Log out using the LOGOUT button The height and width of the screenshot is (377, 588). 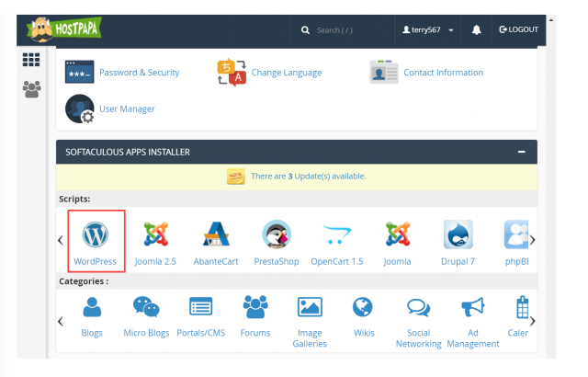[x=518, y=29]
